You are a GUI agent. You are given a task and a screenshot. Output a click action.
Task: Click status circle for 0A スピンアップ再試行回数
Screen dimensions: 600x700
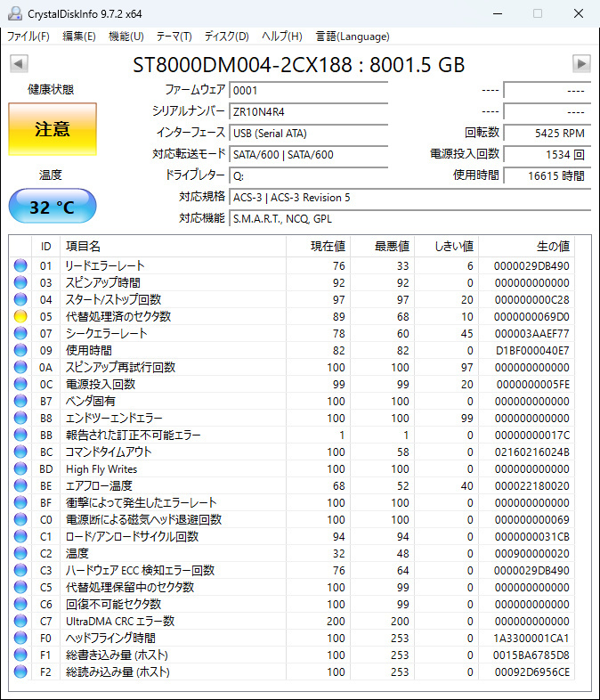pyautogui.click(x=20, y=368)
